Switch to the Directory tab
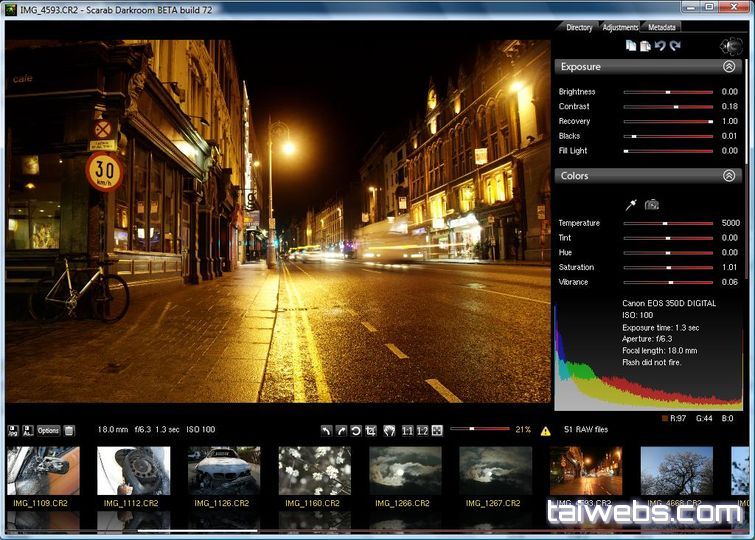This screenshot has height=540, width=755. [579, 27]
